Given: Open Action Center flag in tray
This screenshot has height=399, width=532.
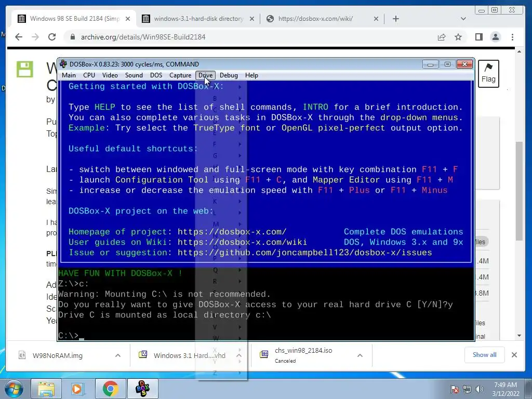Looking at the screenshot, I should pyautogui.click(x=455, y=389).
